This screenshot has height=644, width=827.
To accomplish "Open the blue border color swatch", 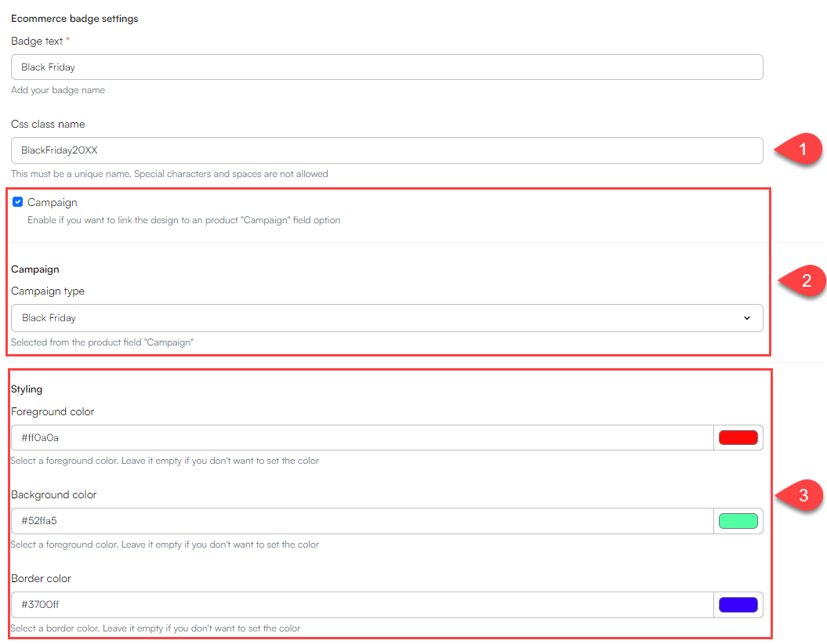I will click(x=738, y=605).
